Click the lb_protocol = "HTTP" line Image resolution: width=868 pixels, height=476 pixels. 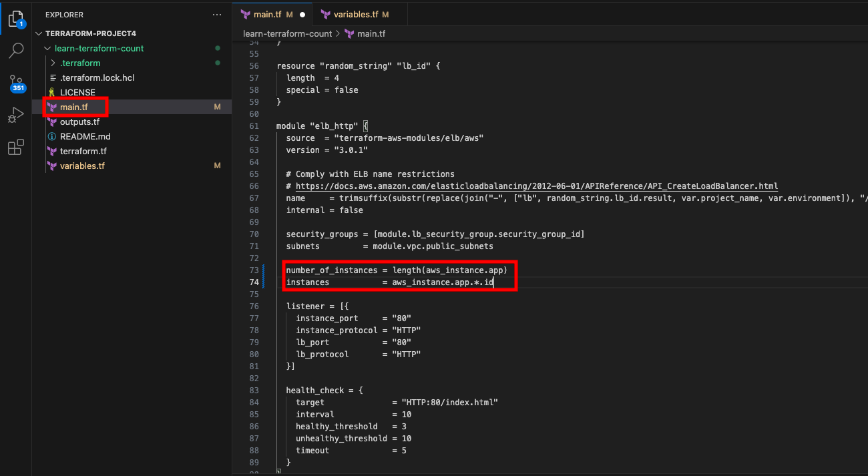click(358, 354)
